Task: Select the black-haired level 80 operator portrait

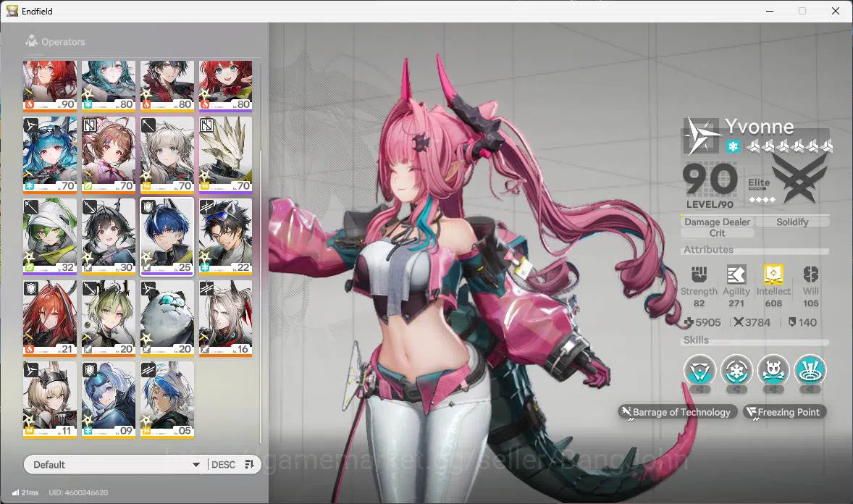Action: pyautogui.click(x=167, y=85)
